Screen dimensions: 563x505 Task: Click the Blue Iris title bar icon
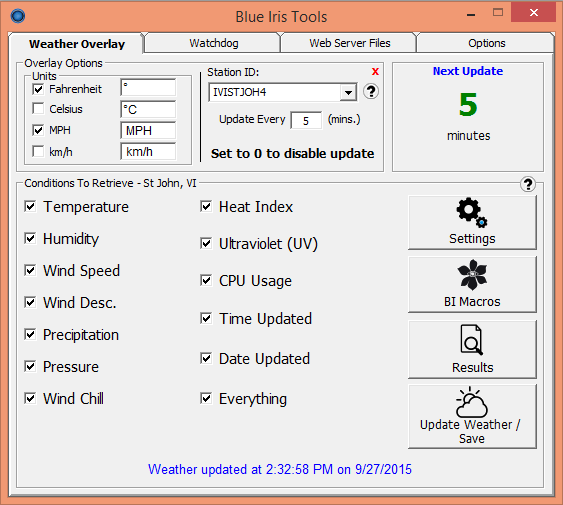point(18,16)
